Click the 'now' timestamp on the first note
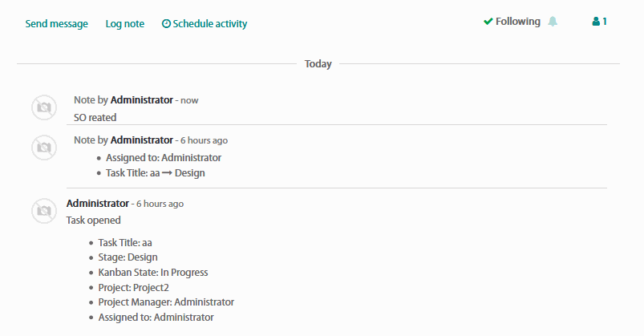 pos(189,100)
